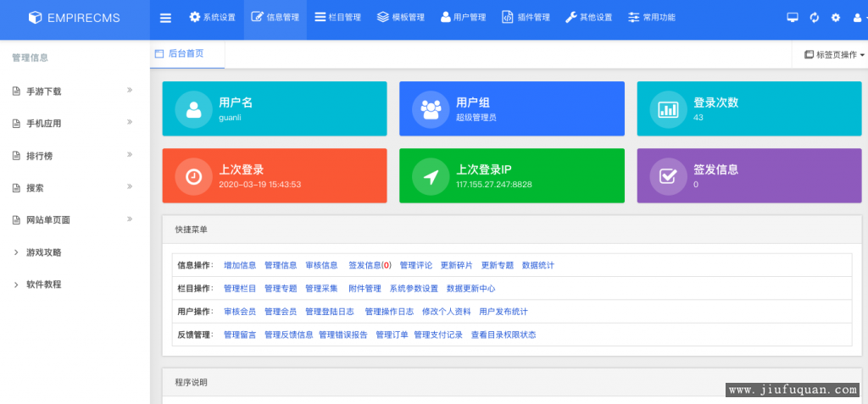Click the 修改个人资料 quick link
The image size is (868, 404).
[x=447, y=312]
